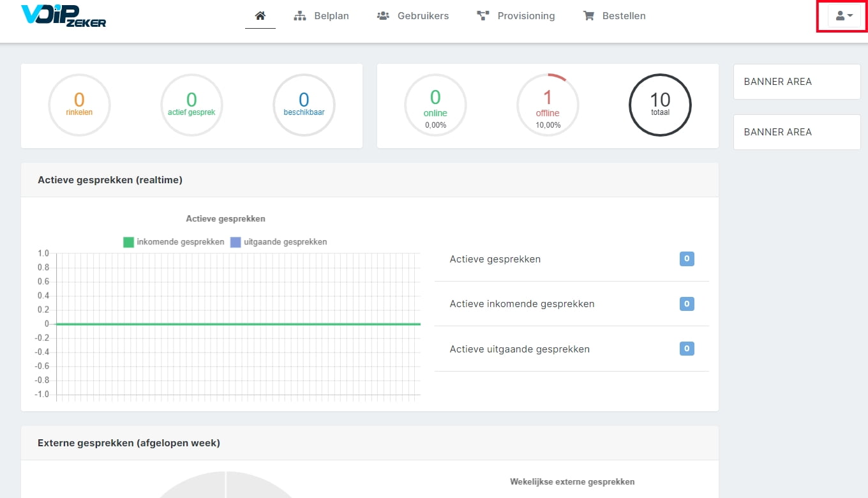Screen dimensions: 868x498
Task: Click the Bestellen shopping cart icon
Action: pyautogui.click(x=588, y=16)
